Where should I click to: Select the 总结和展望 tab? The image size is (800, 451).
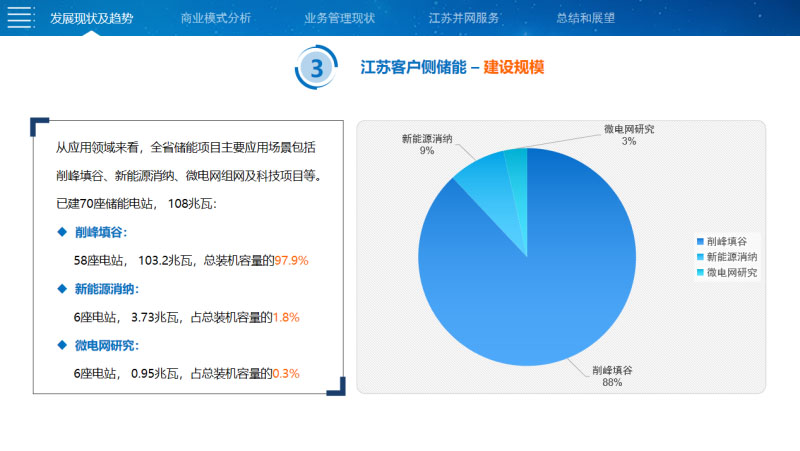coord(586,18)
